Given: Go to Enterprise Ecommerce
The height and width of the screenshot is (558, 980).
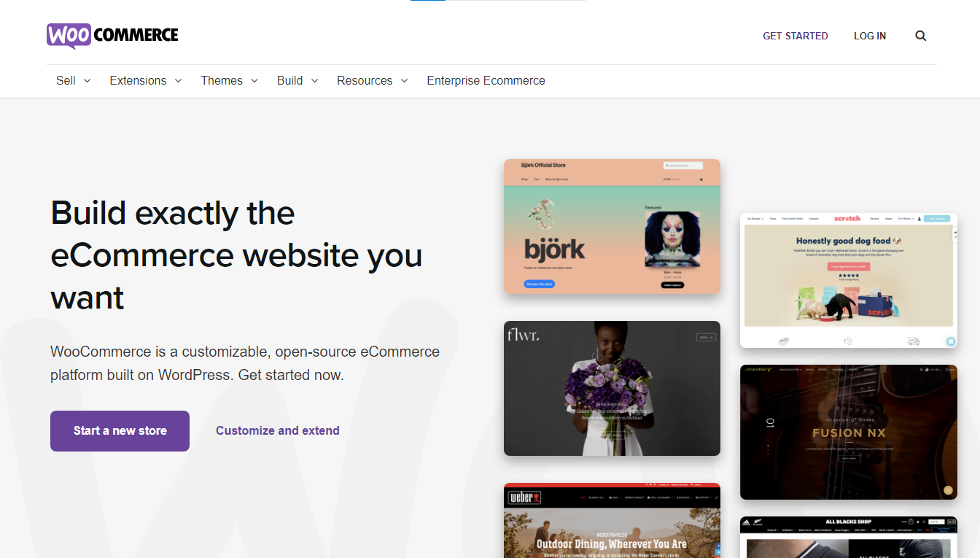Looking at the screenshot, I should coord(486,80).
